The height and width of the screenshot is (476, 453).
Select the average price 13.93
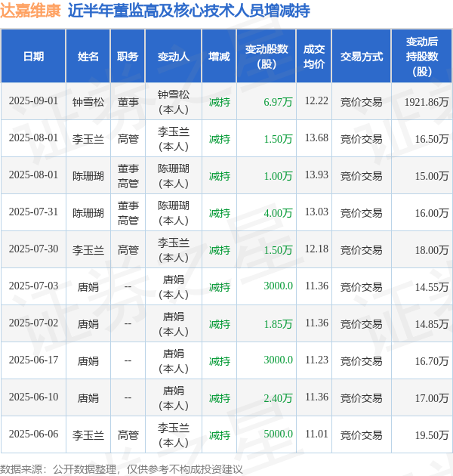(x=316, y=175)
